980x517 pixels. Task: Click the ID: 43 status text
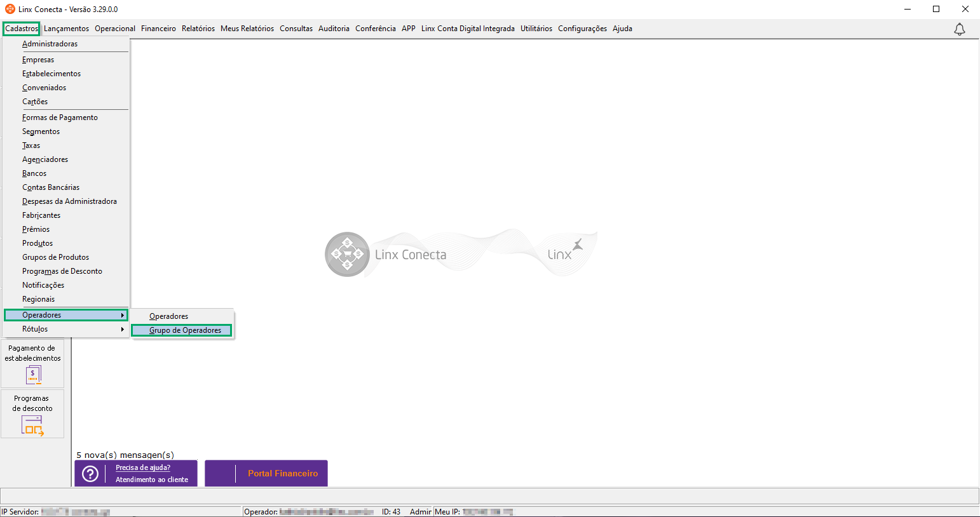(x=391, y=512)
